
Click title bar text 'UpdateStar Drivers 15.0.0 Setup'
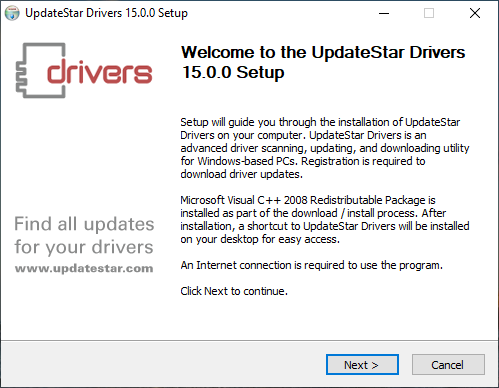pos(106,13)
